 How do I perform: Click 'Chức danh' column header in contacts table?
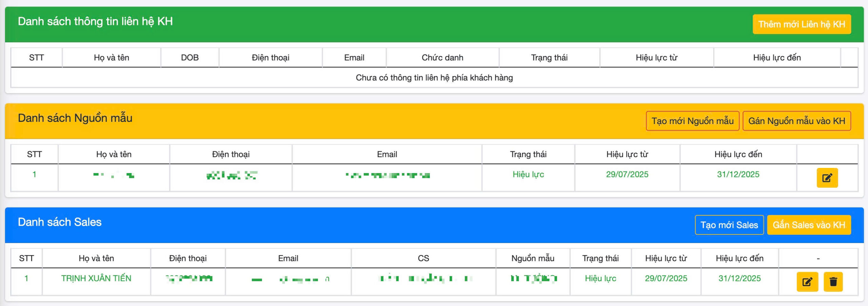click(x=442, y=58)
